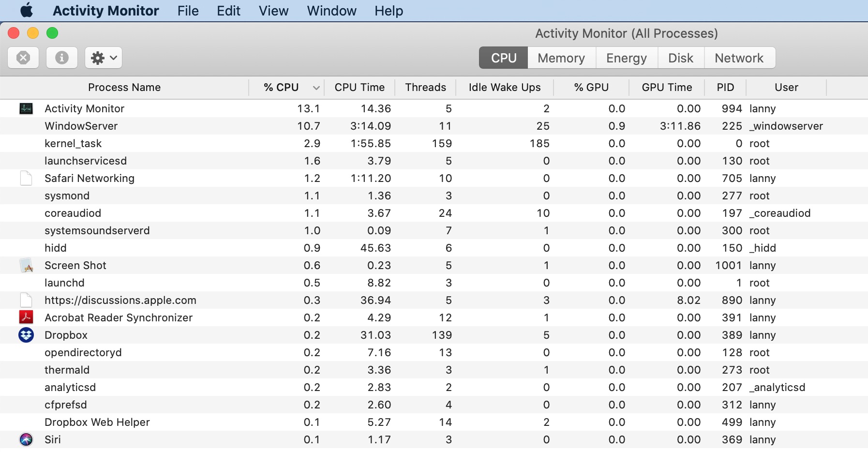Open the Help menu
Image resolution: width=868 pixels, height=452 pixels.
[389, 11]
